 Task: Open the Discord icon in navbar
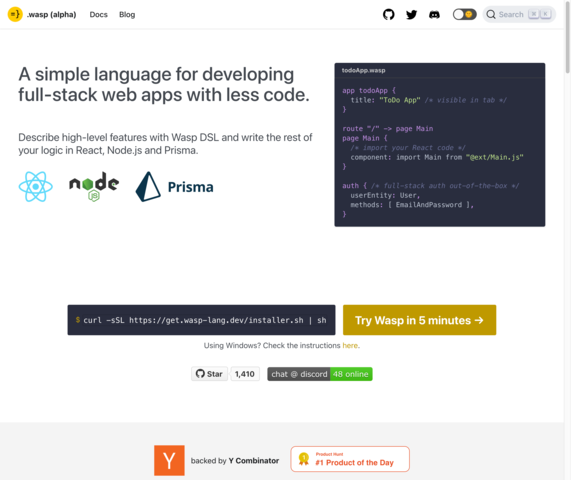pos(434,15)
